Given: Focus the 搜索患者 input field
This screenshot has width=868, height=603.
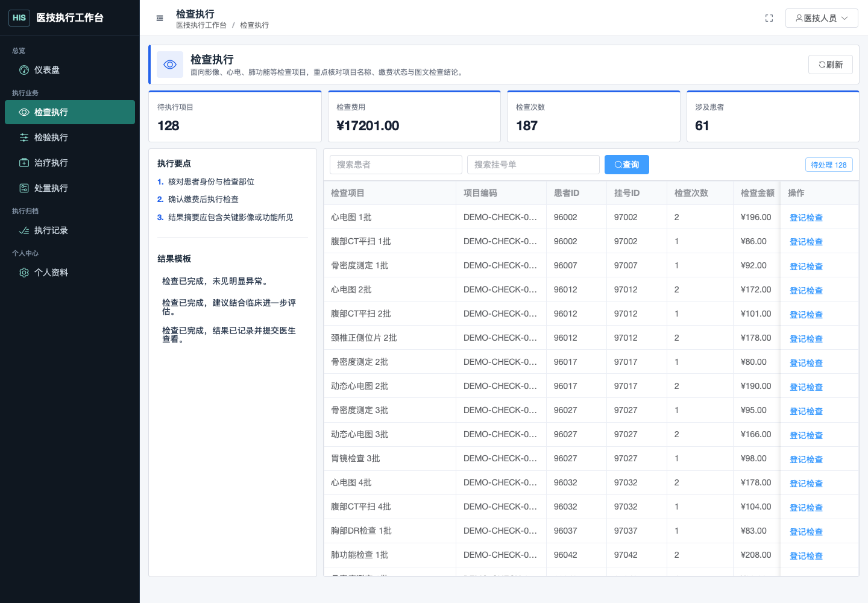Looking at the screenshot, I should [x=396, y=165].
